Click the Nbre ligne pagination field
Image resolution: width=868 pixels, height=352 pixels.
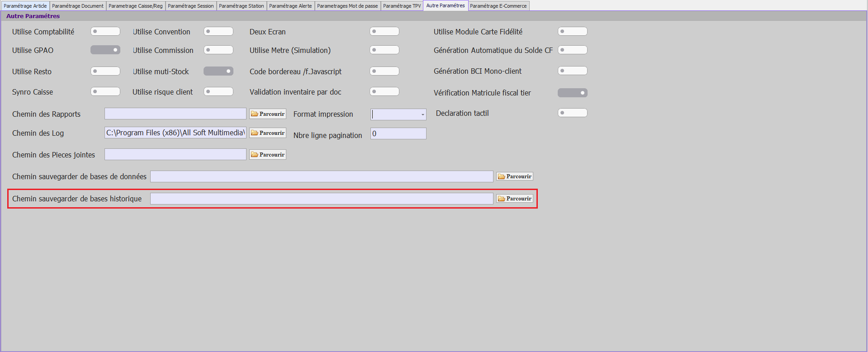coord(398,133)
